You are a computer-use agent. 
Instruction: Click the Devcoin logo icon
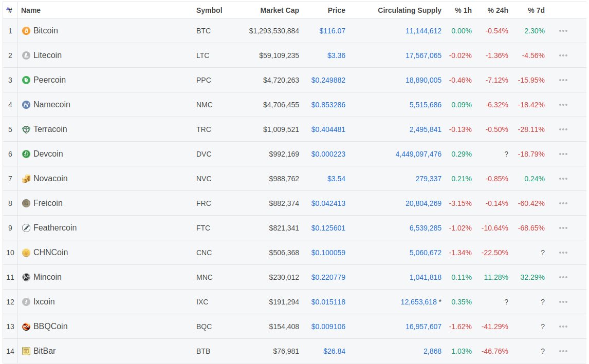(x=26, y=154)
